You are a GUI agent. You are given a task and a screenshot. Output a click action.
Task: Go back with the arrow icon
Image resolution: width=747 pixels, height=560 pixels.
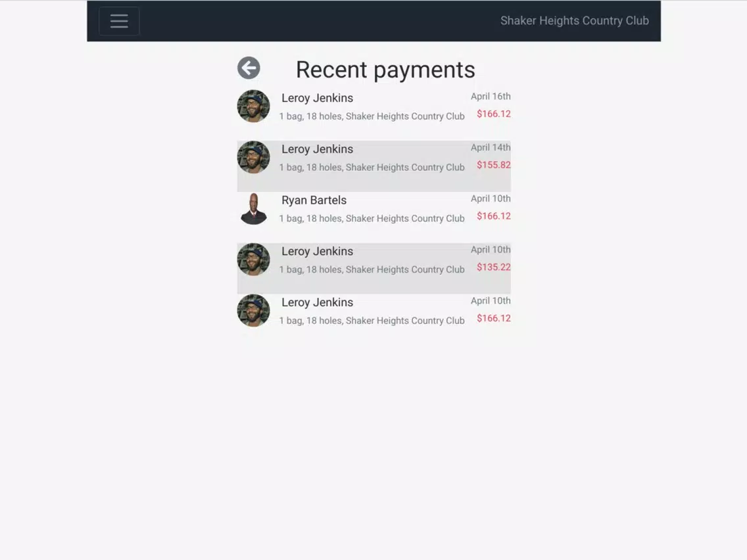pyautogui.click(x=249, y=68)
